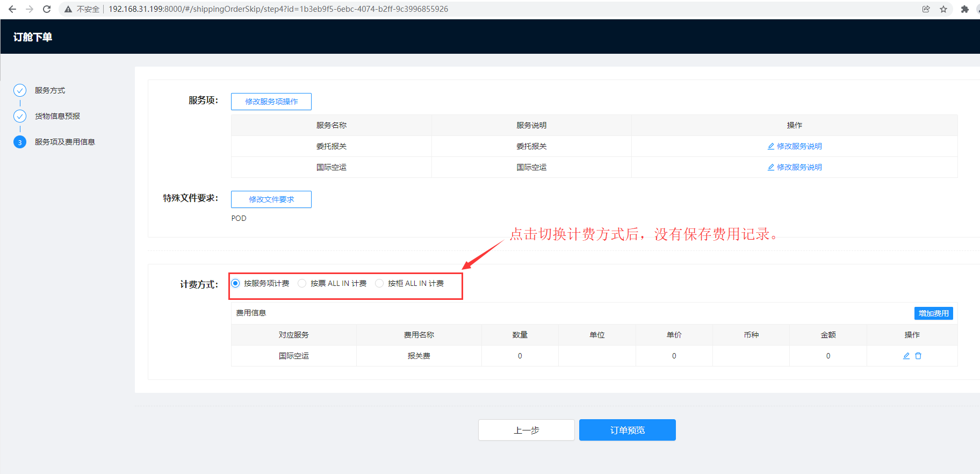The height and width of the screenshot is (474, 980).
Task: Click 修改服务说明 link for 委托报关
Action: [x=795, y=146]
